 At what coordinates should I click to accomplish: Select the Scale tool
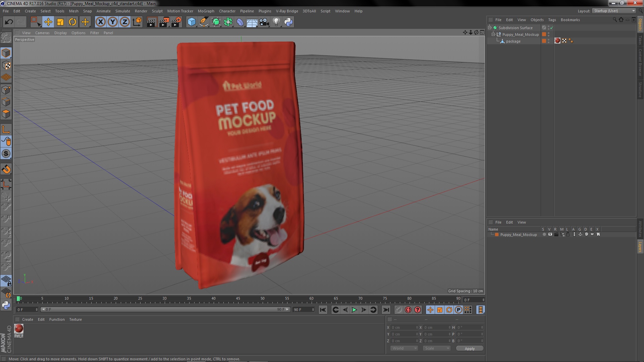(x=60, y=22)
